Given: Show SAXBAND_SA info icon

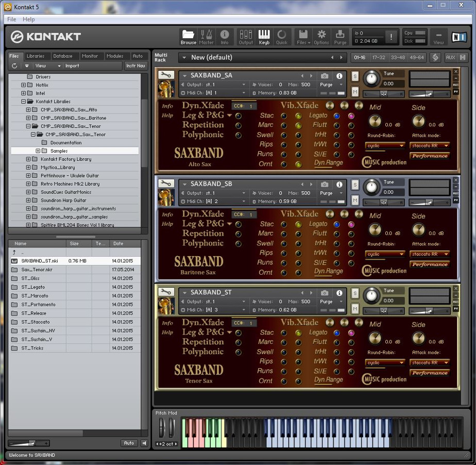Looking at the screenshot, I should 339,76.
